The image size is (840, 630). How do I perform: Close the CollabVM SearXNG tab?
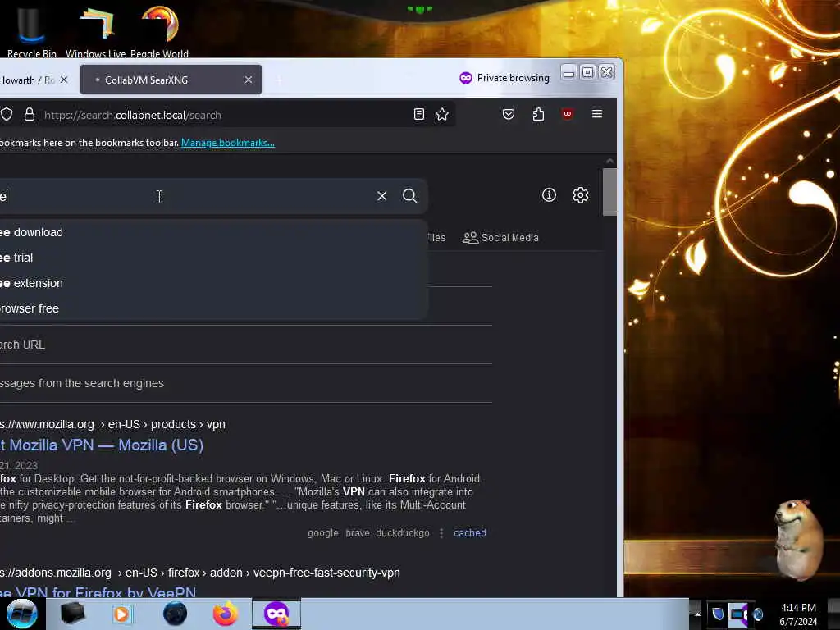tap(249, 80)
